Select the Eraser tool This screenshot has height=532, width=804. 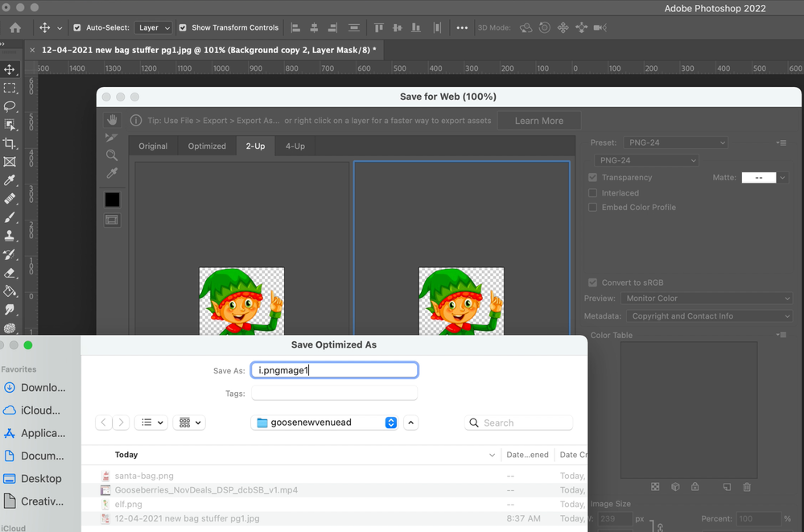point(10,273)
